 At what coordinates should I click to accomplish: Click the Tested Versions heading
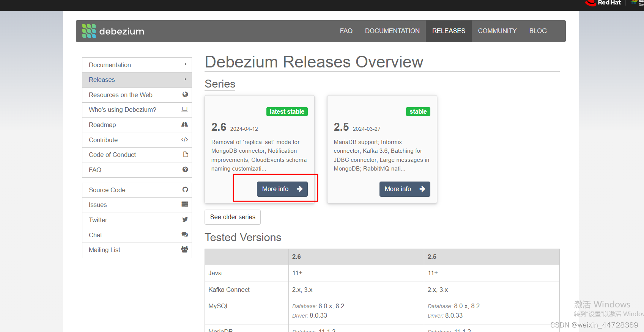tap(243, 237)
